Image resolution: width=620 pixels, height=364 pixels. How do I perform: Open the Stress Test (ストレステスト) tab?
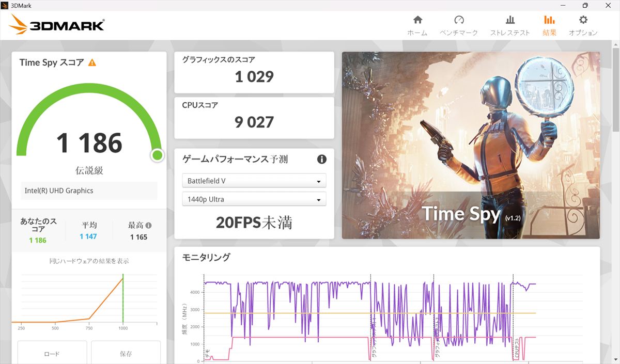tap(510, 25)
